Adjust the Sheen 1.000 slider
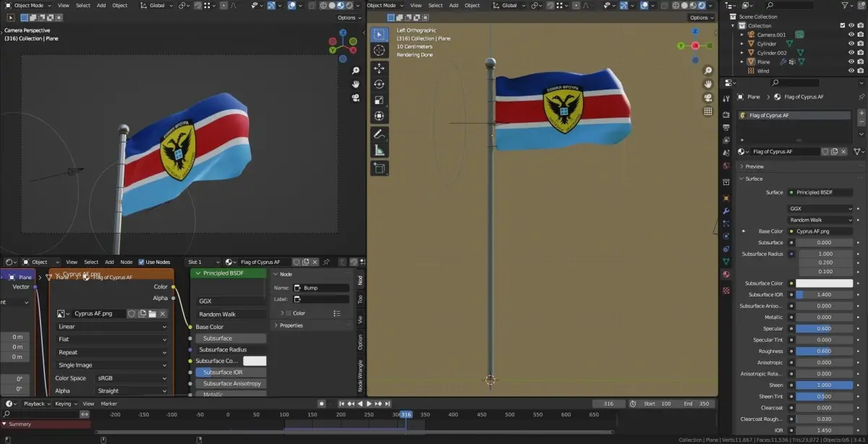 [824, 385]
